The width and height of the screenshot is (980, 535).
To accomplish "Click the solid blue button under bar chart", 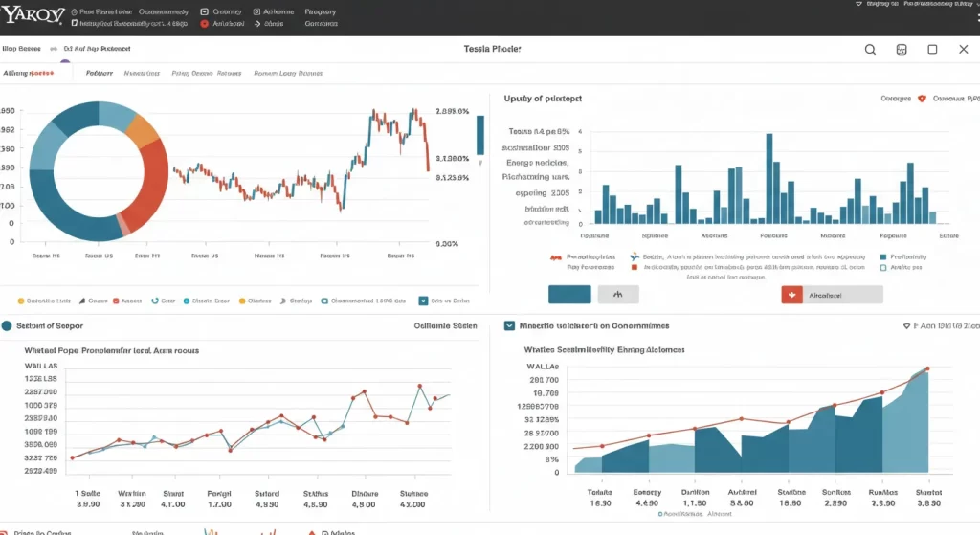I will tap(569, 295).
